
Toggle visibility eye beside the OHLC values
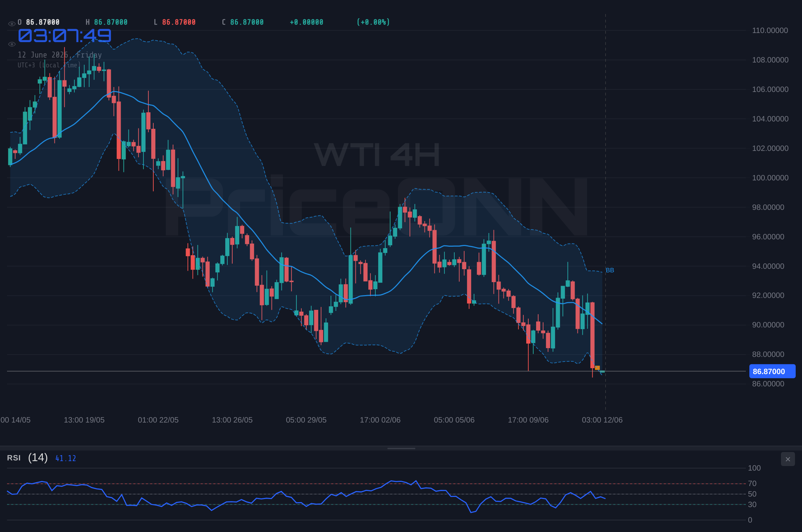tap(12, 24)
